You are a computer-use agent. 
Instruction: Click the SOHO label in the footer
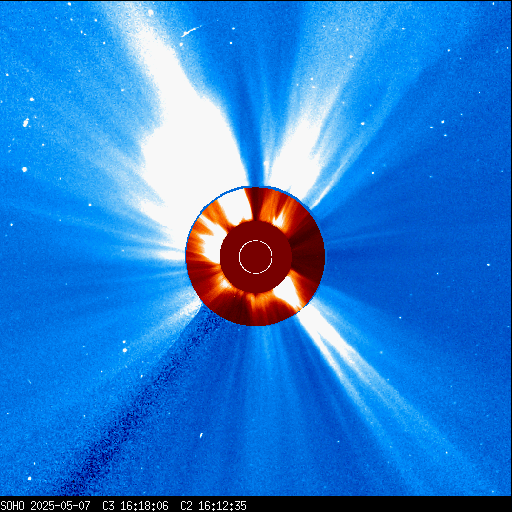click(x=12, y=506)
